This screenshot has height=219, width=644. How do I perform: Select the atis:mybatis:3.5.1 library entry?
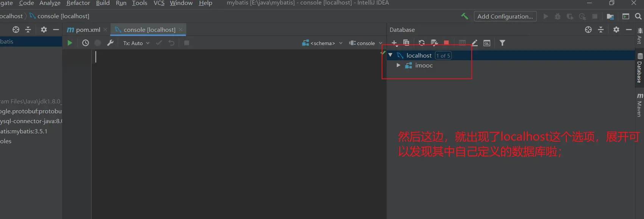click(x=24, y=131)
